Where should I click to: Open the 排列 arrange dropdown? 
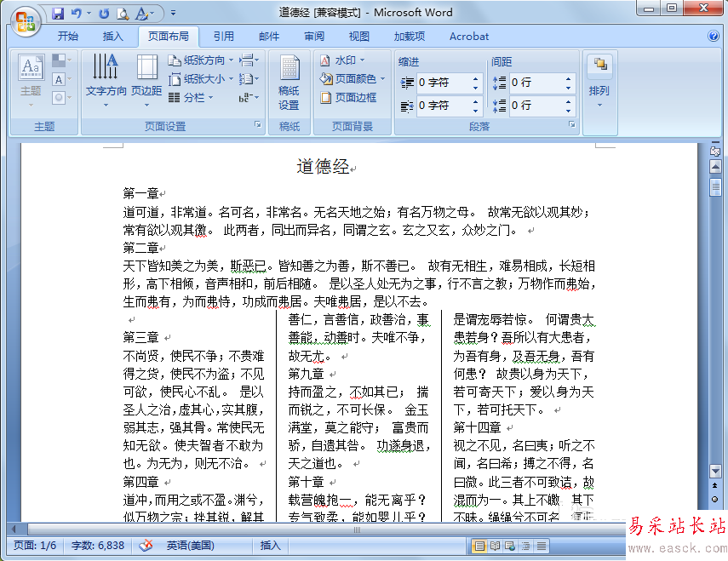599,82
